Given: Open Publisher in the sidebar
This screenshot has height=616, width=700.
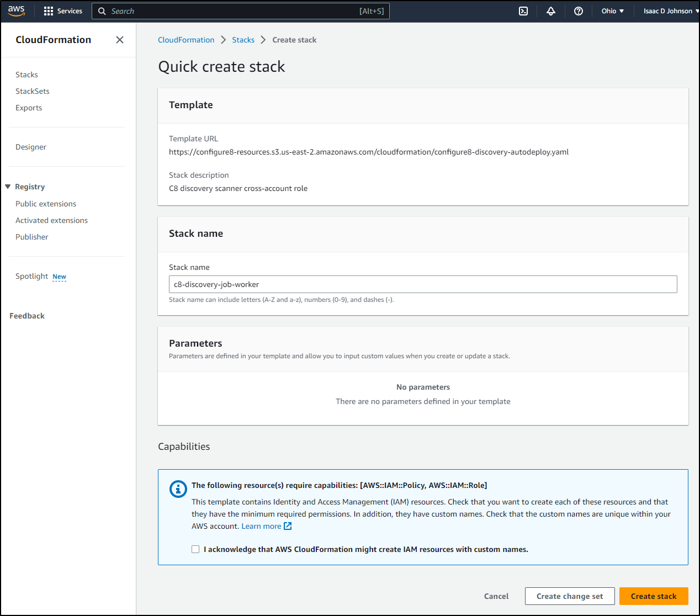Looking at the screenshot, I should 32,237.
